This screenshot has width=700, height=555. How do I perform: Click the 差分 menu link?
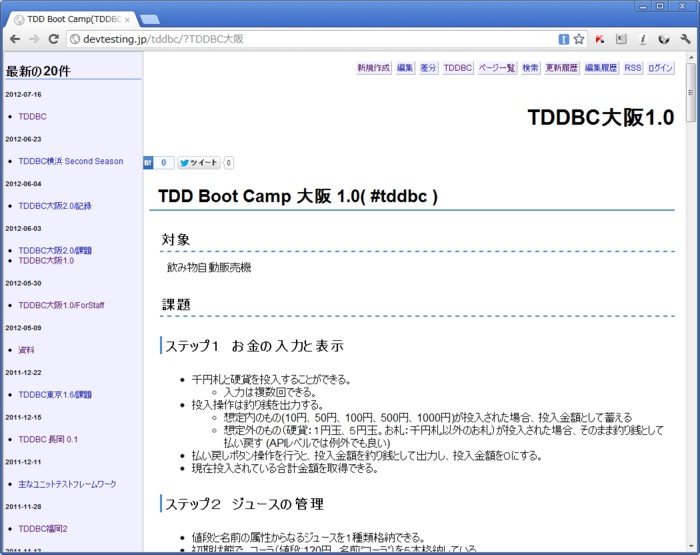pyautogui.click(x=428, y=68)
